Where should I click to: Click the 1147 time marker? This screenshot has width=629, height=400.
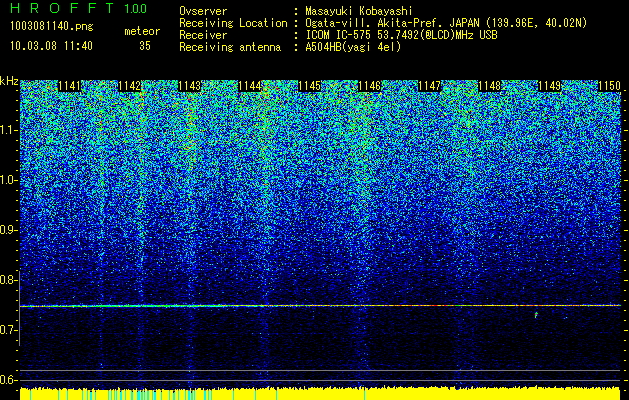[430, 86]
